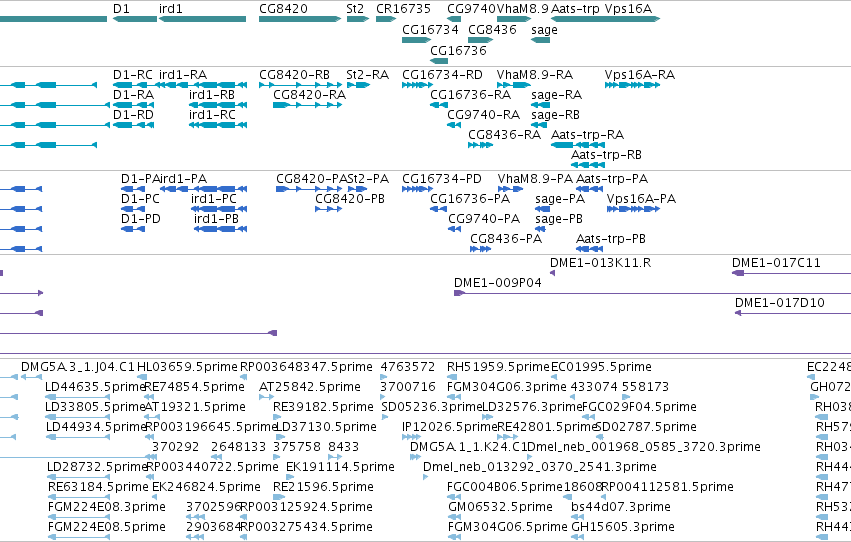851x542 pixels.
Task: Click the CR16735 gene label
Action: click(x=403, y=9)
